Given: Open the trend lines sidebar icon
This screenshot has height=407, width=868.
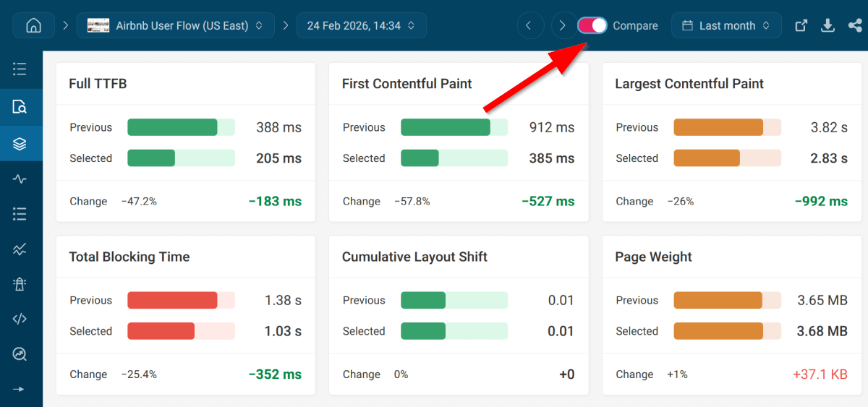Looking at the screenshot, I should click(20, 249).
